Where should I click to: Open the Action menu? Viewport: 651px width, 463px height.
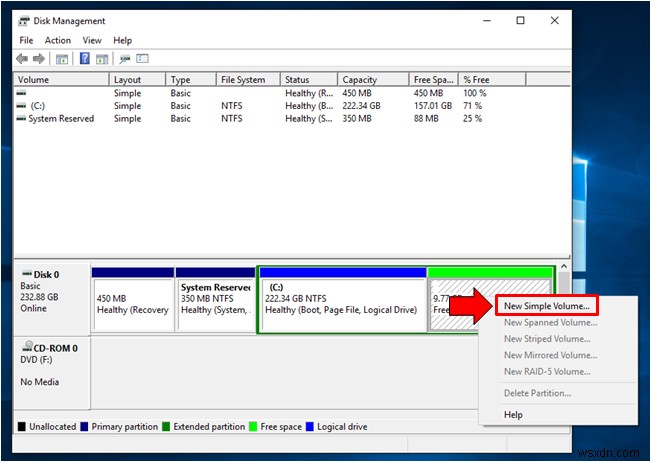point(58,40)
